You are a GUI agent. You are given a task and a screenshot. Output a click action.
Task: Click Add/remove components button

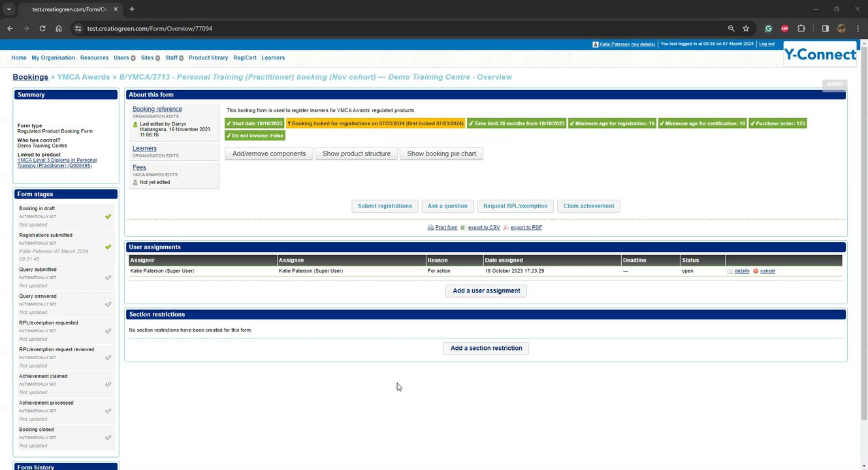269,154
